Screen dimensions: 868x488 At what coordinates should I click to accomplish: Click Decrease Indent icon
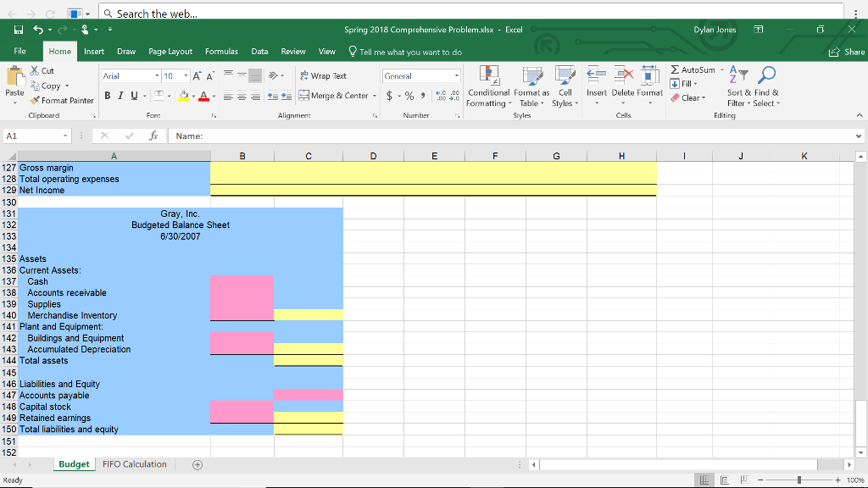[273, 97]
